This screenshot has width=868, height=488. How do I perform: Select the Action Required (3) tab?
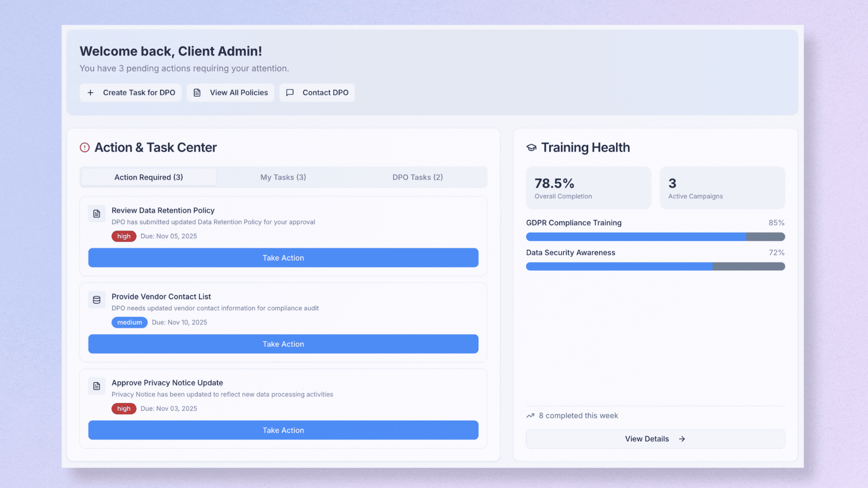(148, 178)
